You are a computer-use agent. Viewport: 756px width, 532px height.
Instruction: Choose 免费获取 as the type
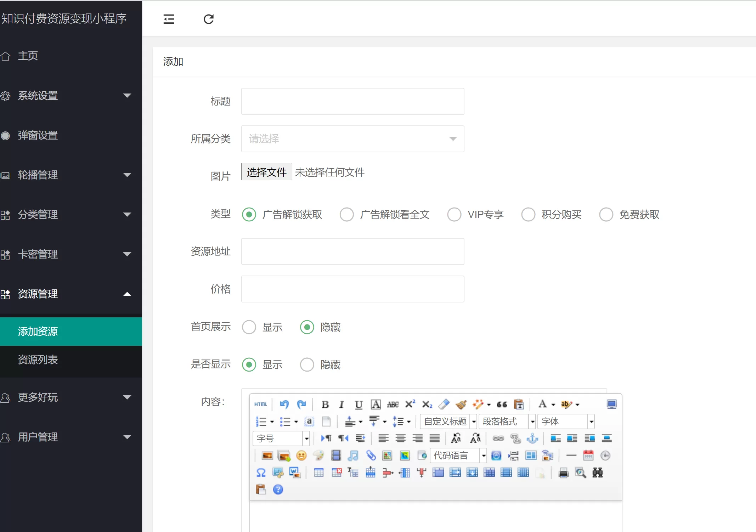click(x=606, y=214)
